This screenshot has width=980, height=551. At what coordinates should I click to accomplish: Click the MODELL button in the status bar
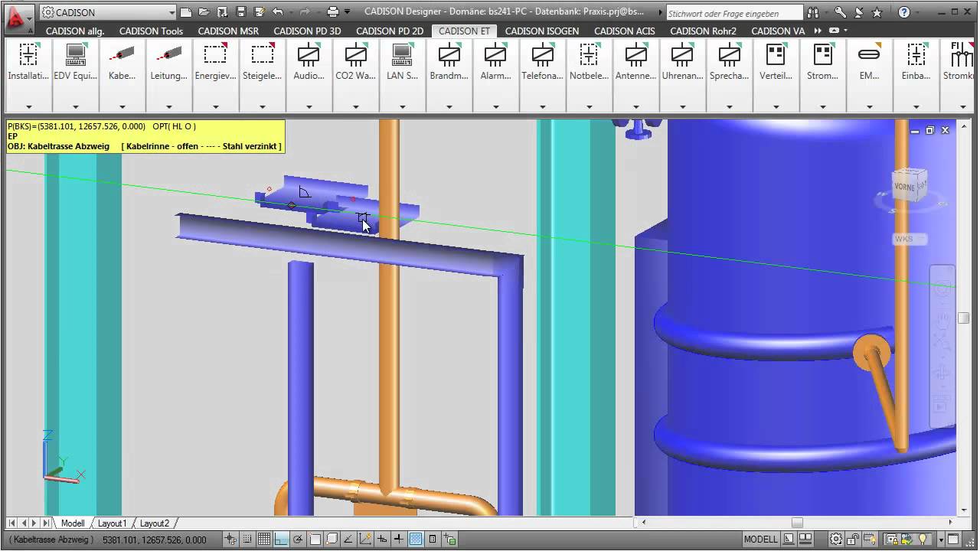(760, 540)
